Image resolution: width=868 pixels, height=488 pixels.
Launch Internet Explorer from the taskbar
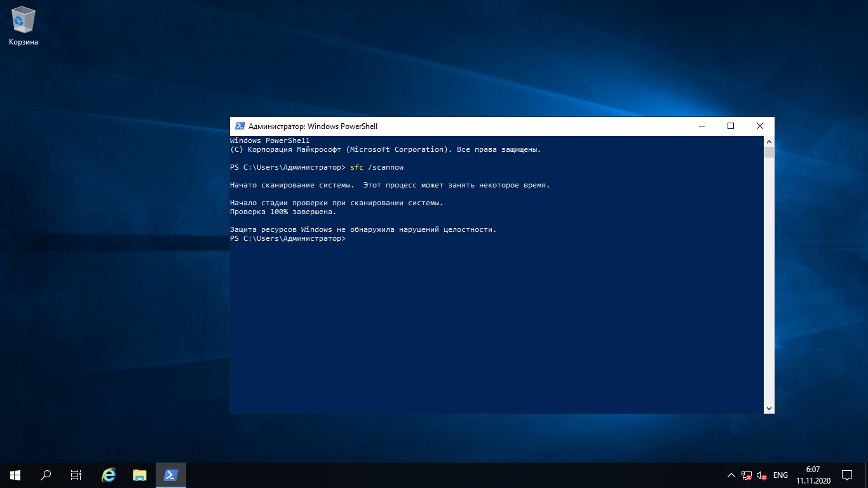pos(109,475)
